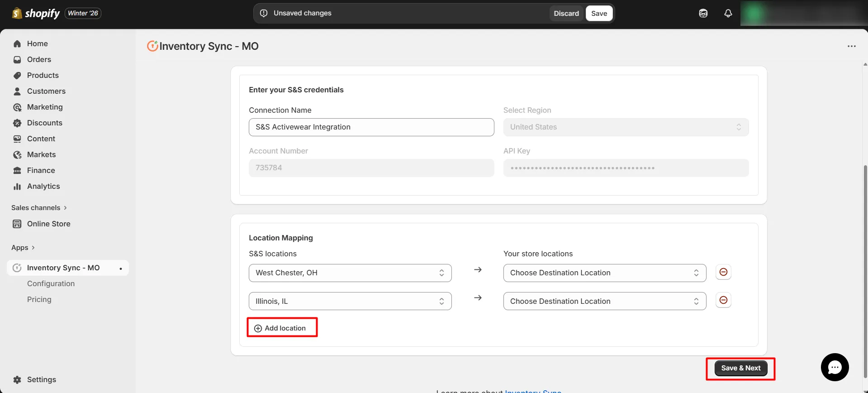Click the Online Store icon
Image resolution: width=868 pixels, height=393 pixels.
click(x=17, y=224)
